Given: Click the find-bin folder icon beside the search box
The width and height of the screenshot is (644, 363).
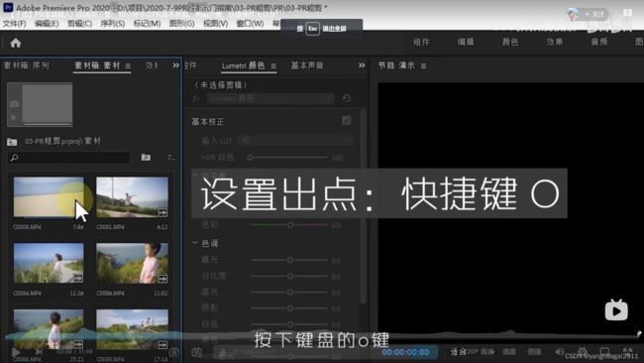Looking at the screenshot, I should coord(146,157).
